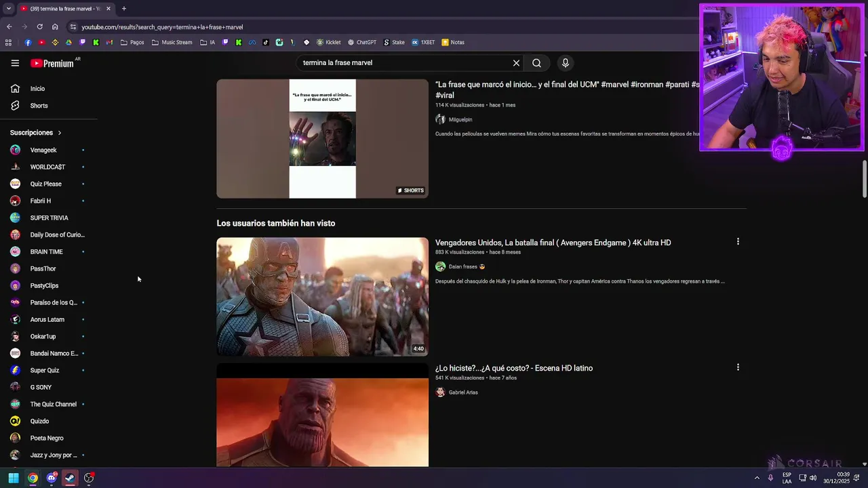868x488 pixels.
Task: Select the Super Quiz channel avatar
Action: [x=15, y=370]
